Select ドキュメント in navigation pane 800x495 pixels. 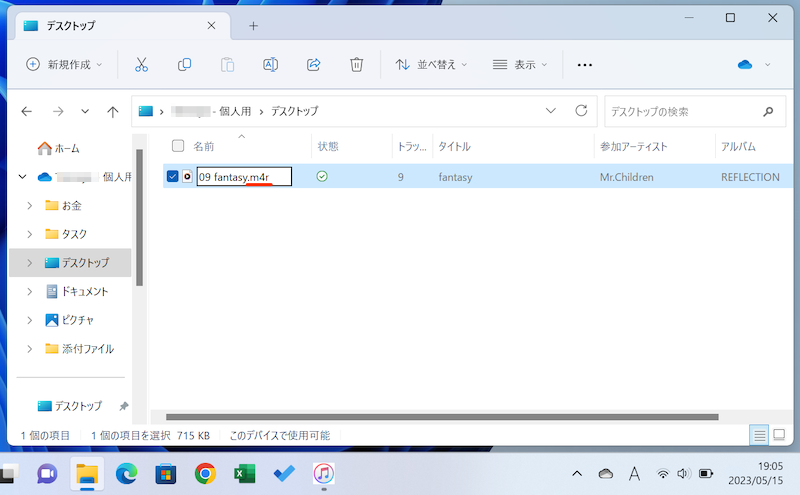[84, 291]
